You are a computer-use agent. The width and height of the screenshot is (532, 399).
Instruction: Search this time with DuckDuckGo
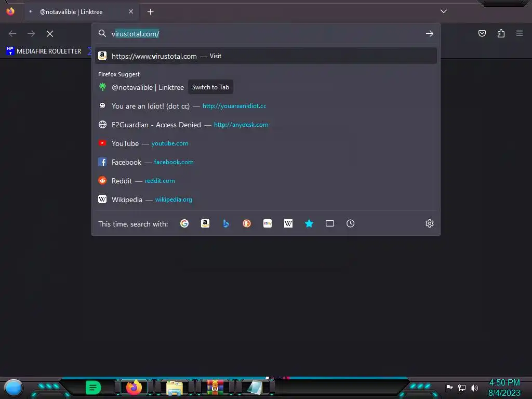247,223
